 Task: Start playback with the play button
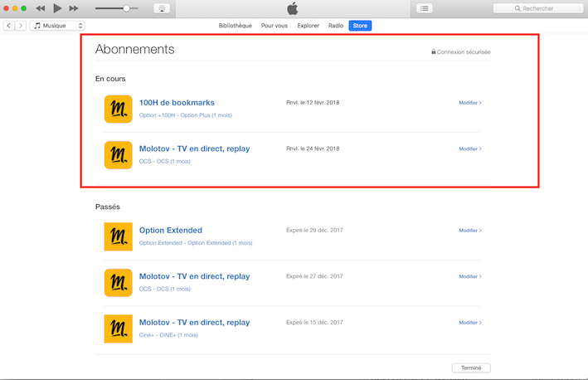[x=57, y=8]
